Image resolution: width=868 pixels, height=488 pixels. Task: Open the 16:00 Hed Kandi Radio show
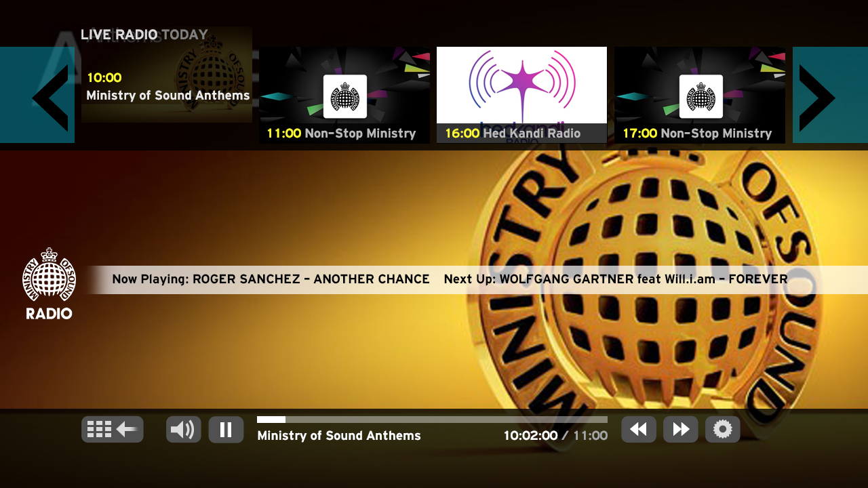coord(521,95)
